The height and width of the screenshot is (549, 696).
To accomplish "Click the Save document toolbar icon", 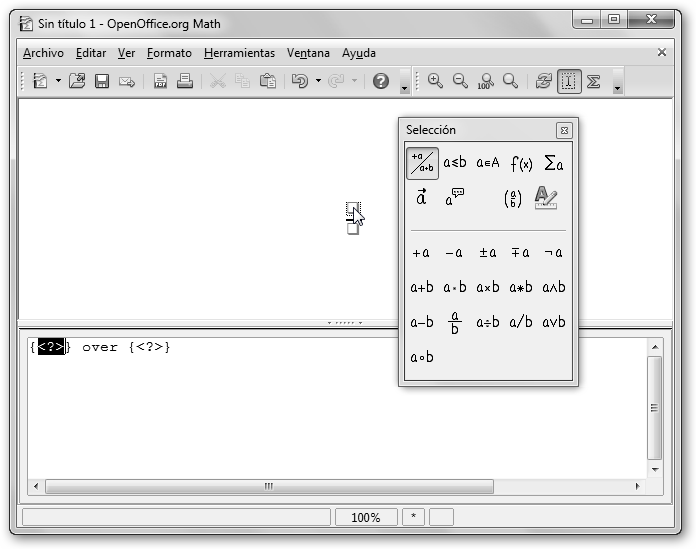I will pos(102,82).
